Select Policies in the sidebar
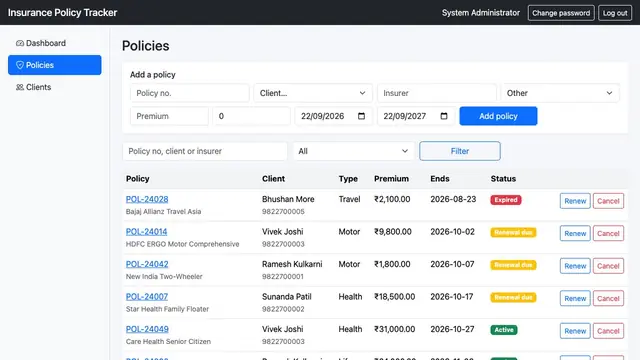The height and width of the screenshot is (360, 640). 54,65
